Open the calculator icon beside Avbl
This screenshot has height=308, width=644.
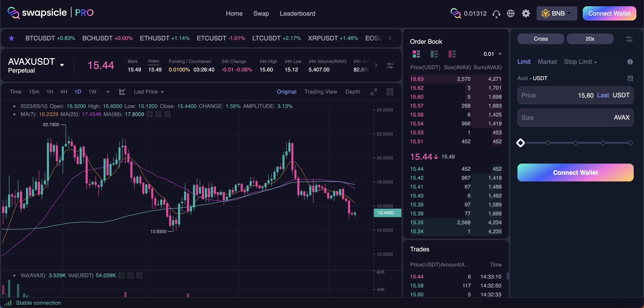(x=630, y=78)
